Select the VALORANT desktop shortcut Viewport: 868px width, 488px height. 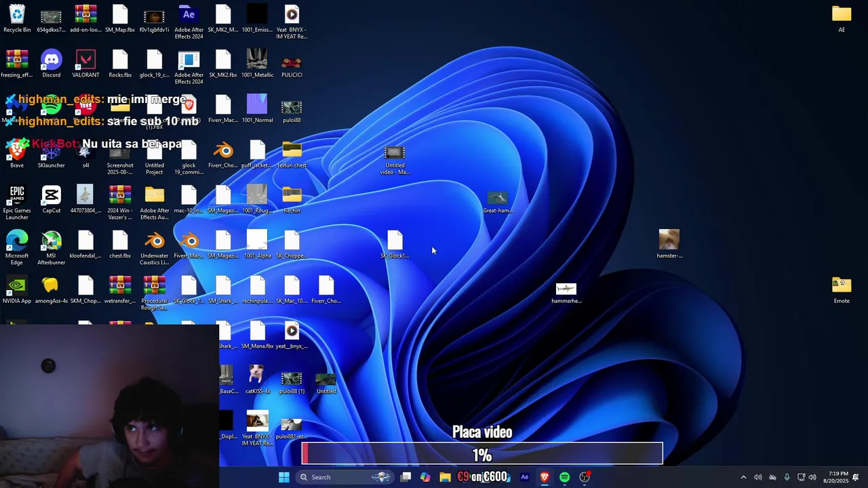click(x=85, y=64)
